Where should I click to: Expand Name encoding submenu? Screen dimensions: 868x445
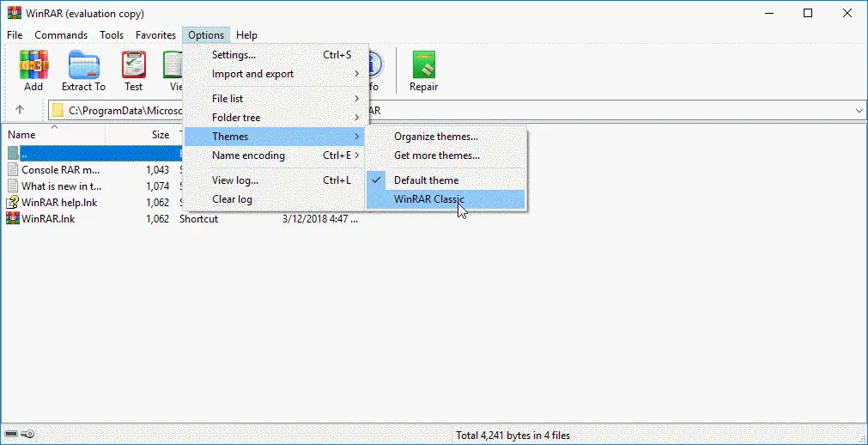tap(276, 155)
